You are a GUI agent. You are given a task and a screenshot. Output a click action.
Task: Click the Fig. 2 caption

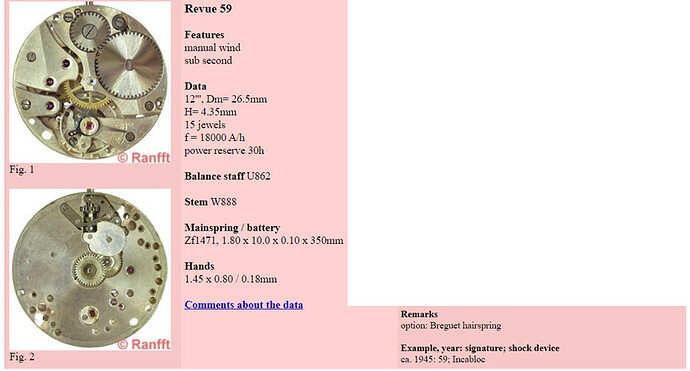pos(22,356)
